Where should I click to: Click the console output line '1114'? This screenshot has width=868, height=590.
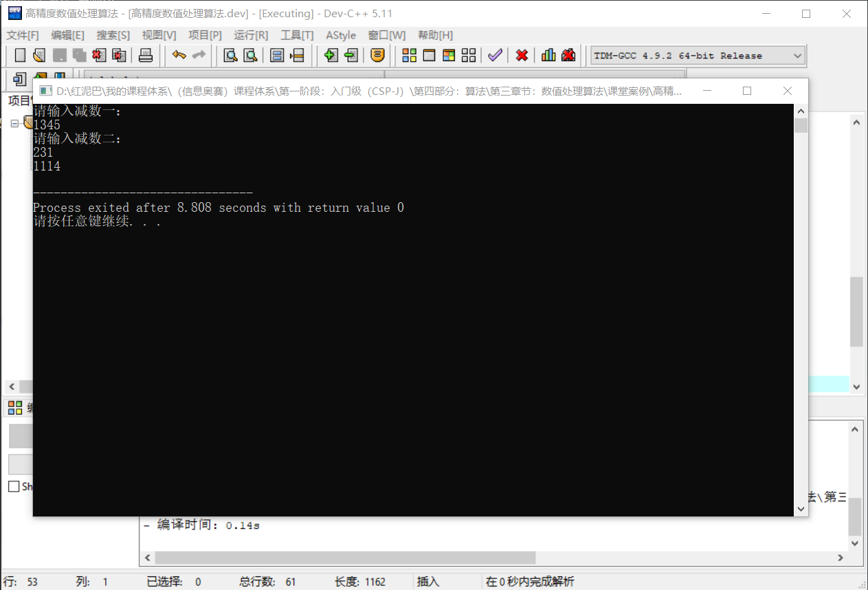(47, 166)
